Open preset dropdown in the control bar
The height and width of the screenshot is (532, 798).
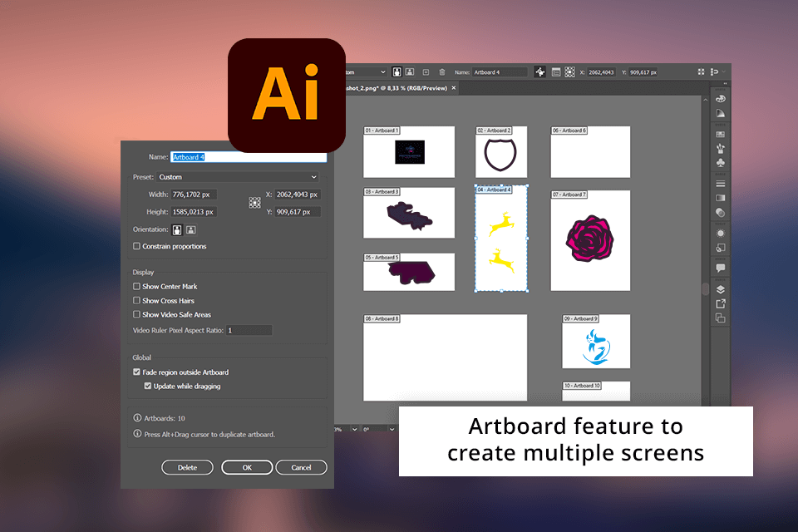coord(366,72)
